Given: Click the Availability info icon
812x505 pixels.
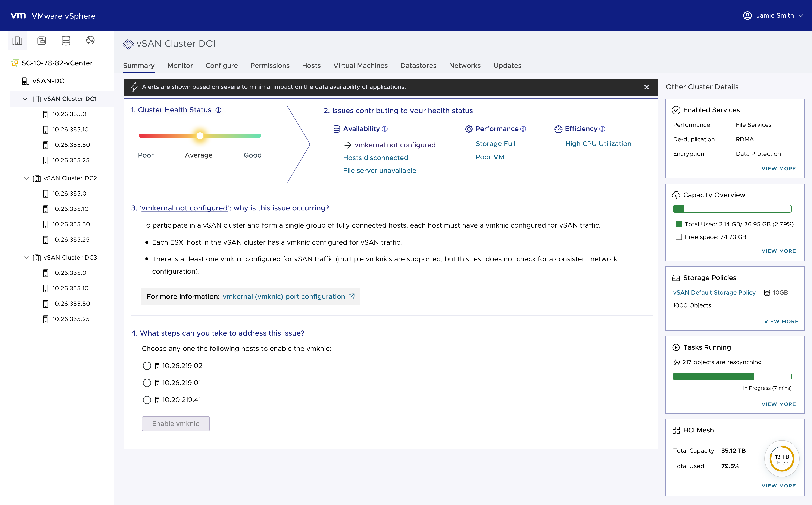Looking at the screenshot, I should coord(385,129).
